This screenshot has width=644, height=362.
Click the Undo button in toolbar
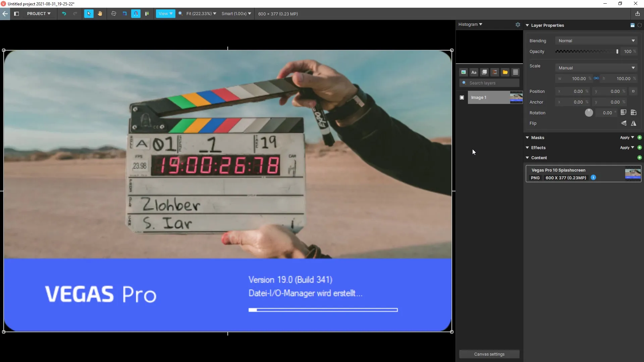pos(64,14)
